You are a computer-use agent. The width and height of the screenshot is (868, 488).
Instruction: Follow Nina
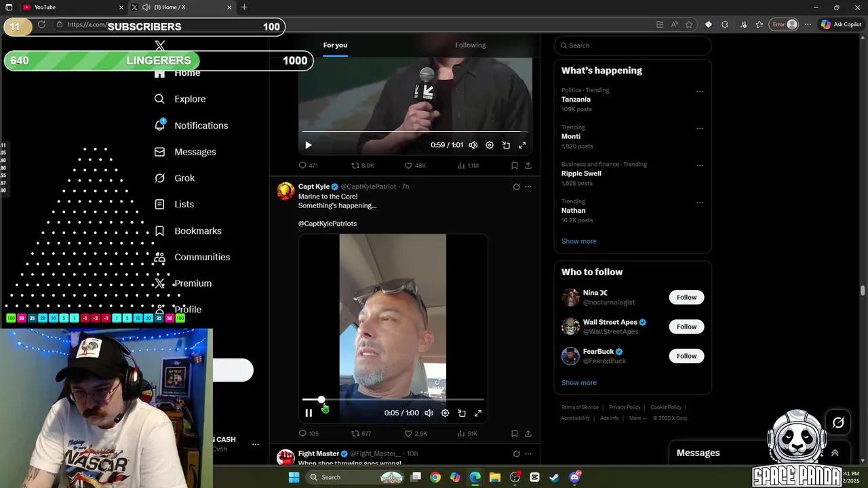[686, 298]
